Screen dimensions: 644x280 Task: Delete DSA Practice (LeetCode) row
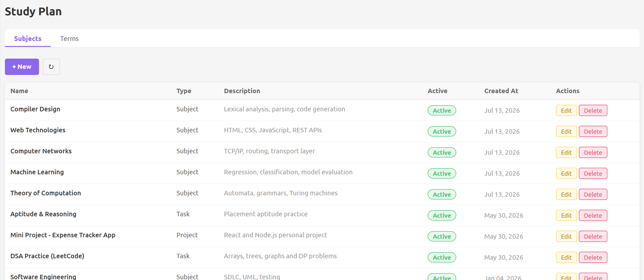(593, 257)
